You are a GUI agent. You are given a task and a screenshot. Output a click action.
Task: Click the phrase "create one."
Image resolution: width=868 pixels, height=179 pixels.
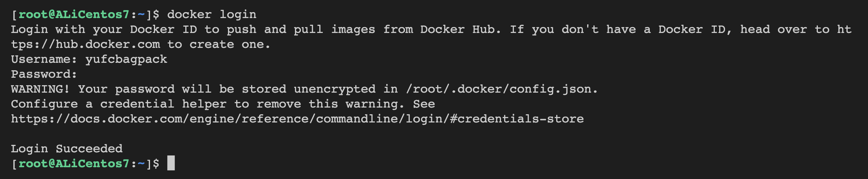[230, 44]
